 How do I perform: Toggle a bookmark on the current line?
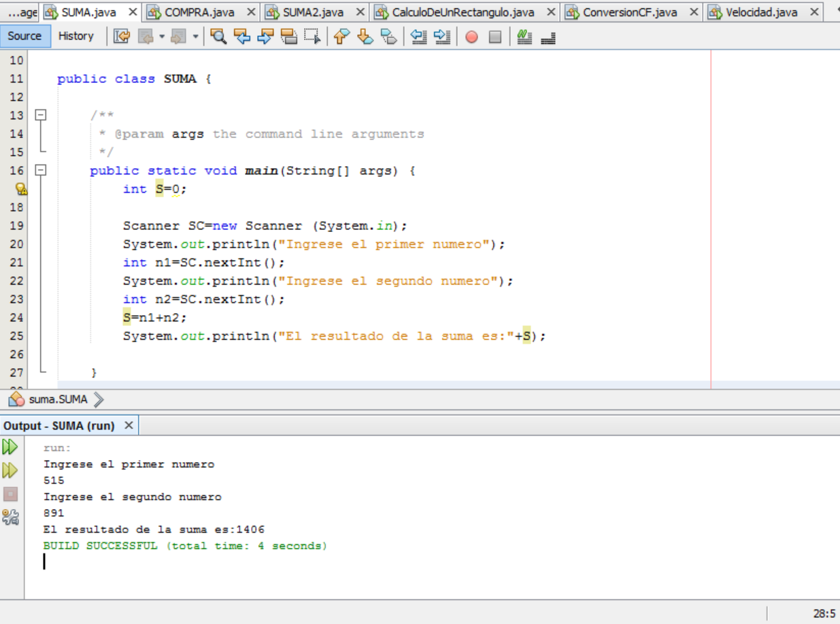[x=388, y=37]
